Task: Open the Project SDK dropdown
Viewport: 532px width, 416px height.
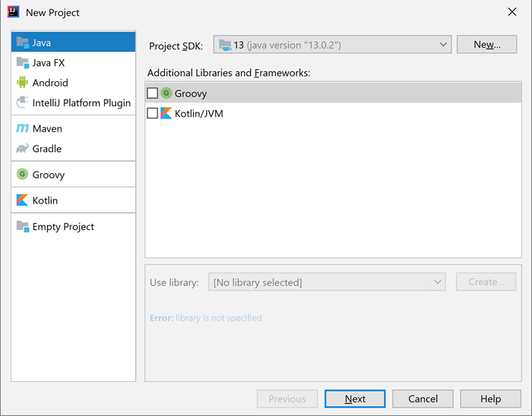Action: tap(332, 45)
